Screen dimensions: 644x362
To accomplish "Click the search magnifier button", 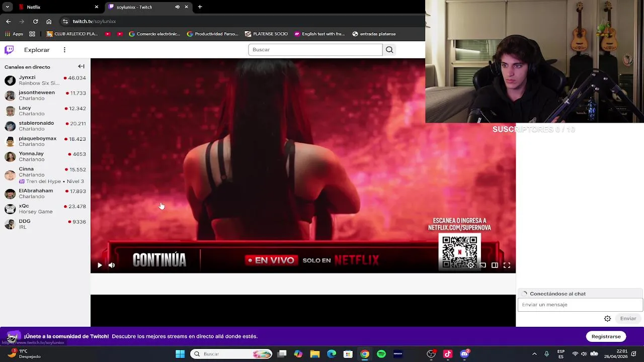I will coord(389,50).
